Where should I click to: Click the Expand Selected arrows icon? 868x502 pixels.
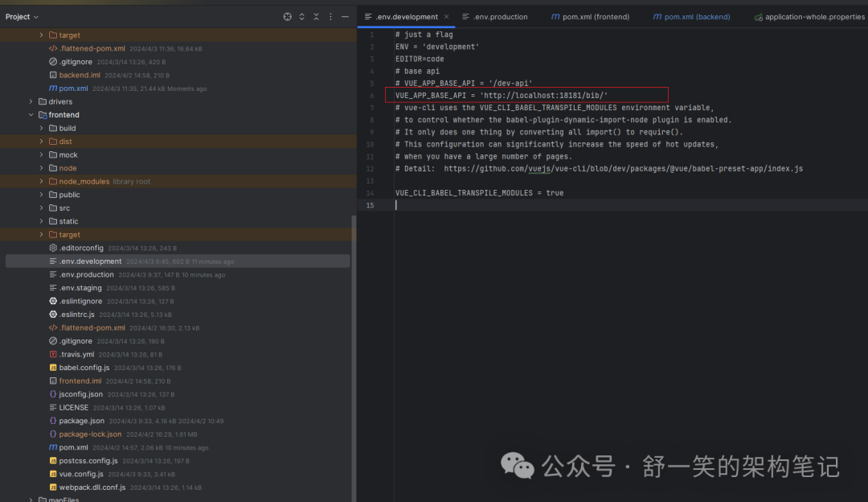tap(301, 17)
